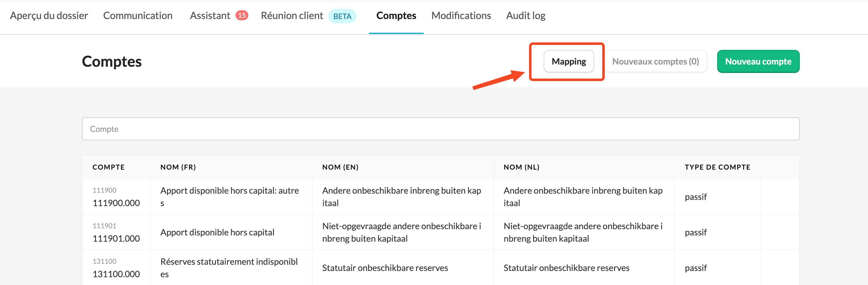Go to the Modifications tab
The height and width of the screenshot is (285, 868).
461,16
